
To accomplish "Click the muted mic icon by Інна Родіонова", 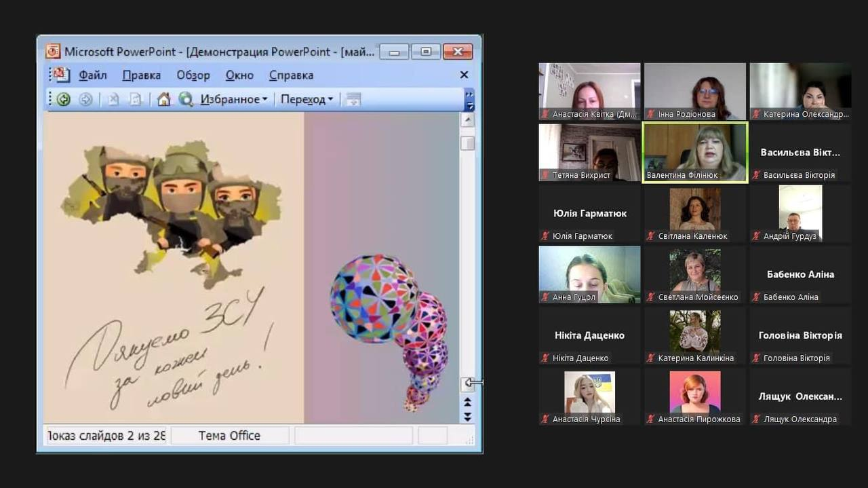I will pyautogui.click(x=651, y=114).
